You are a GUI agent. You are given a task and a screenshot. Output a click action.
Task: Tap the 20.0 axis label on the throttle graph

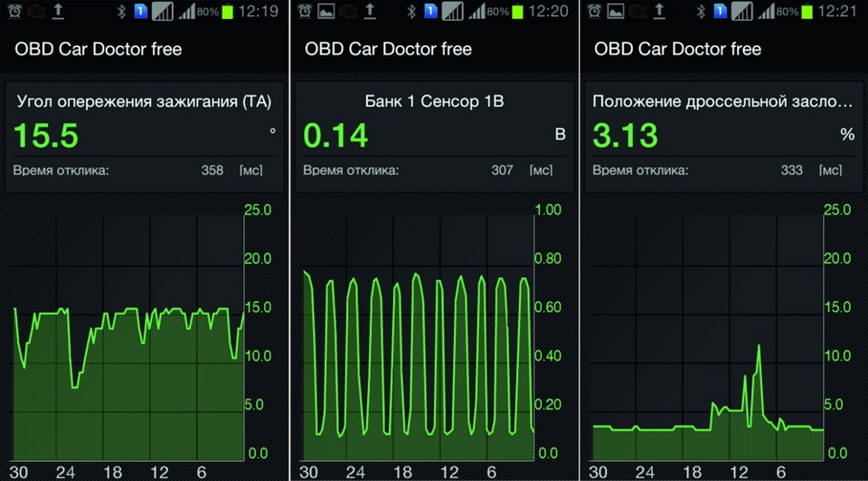[837, 259]
